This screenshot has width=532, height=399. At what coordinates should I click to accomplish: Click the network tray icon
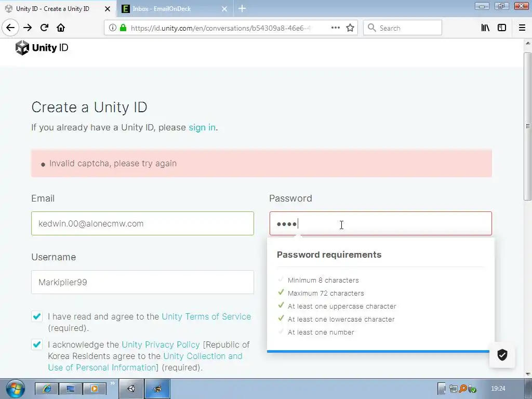(453, 389)
